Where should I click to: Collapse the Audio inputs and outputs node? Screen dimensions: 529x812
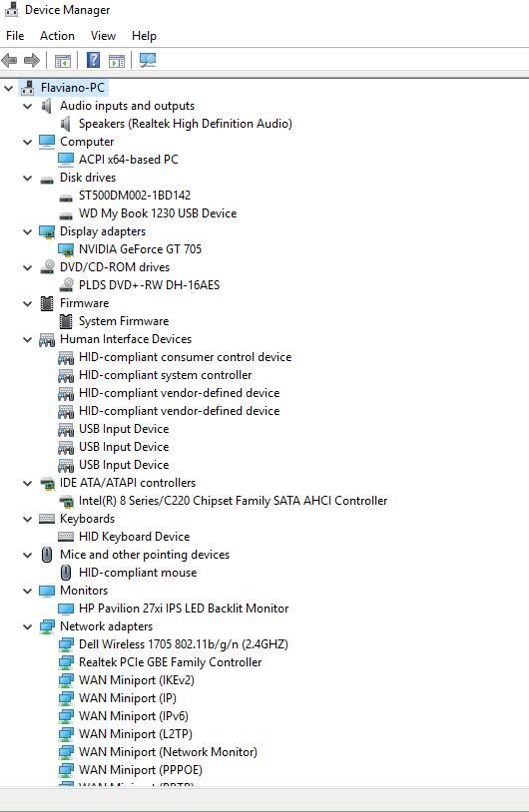click(x=28, y=106)
